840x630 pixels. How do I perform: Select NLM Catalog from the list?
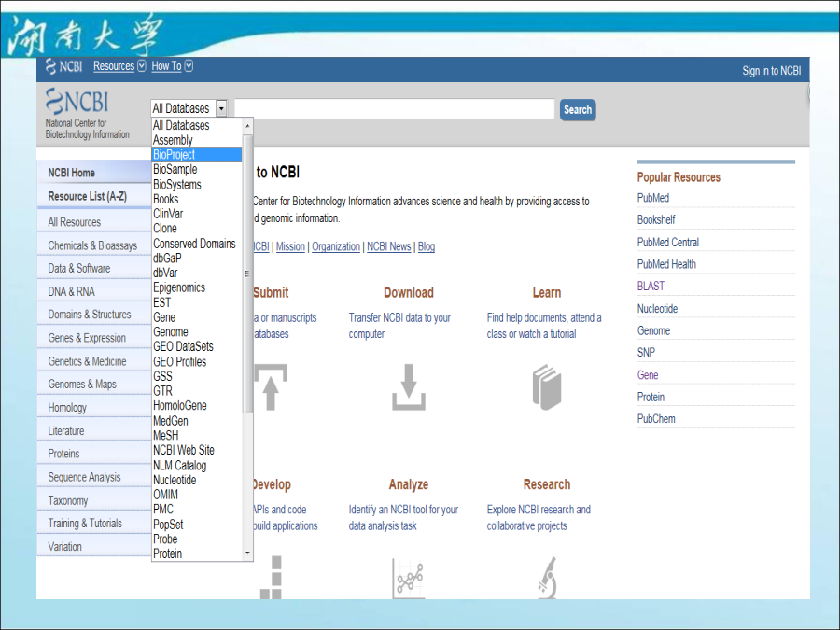[x=197, y=465]
